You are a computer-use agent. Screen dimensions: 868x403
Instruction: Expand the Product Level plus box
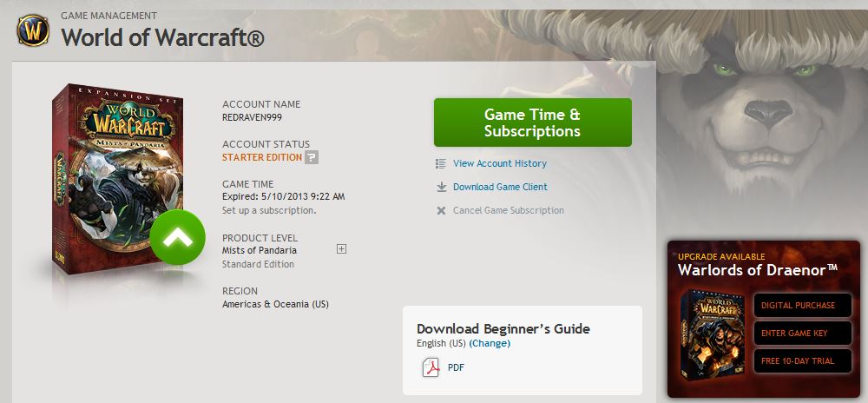[x=341, y=249]
